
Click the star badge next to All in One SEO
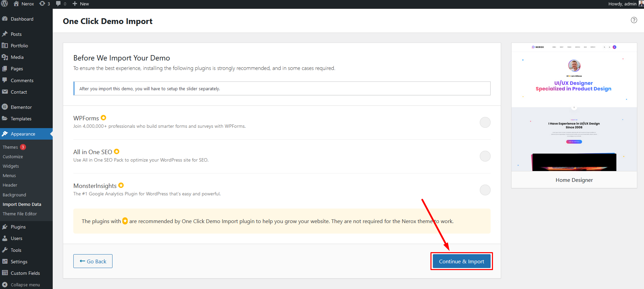[x=117, y=151]
